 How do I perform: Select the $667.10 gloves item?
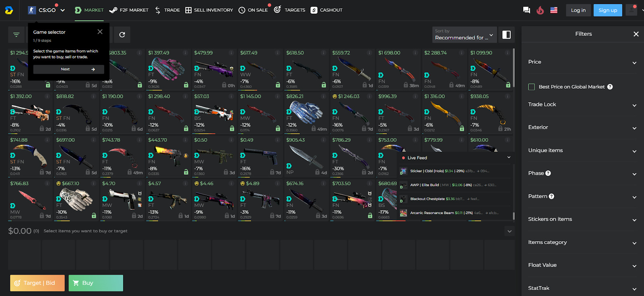coord(76,200)
